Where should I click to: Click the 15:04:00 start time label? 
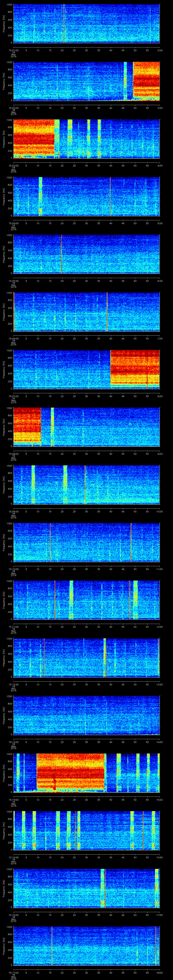(13, 223)
